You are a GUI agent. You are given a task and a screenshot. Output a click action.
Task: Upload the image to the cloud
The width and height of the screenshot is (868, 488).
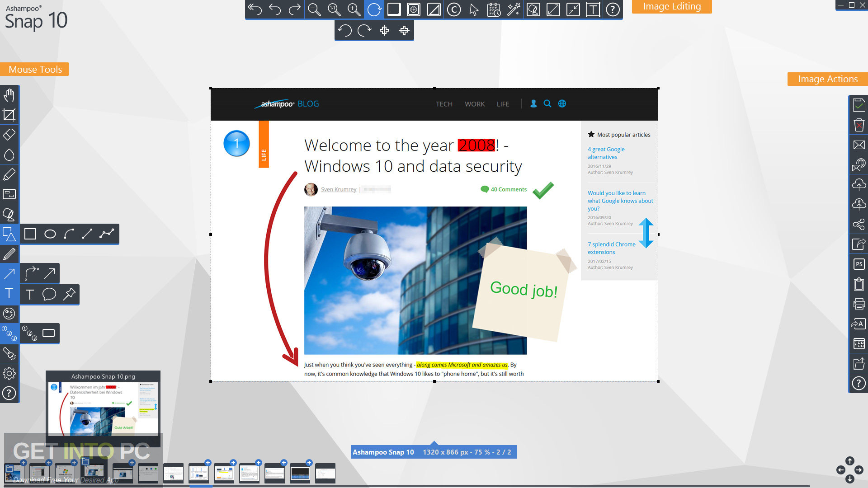[859, 184]
